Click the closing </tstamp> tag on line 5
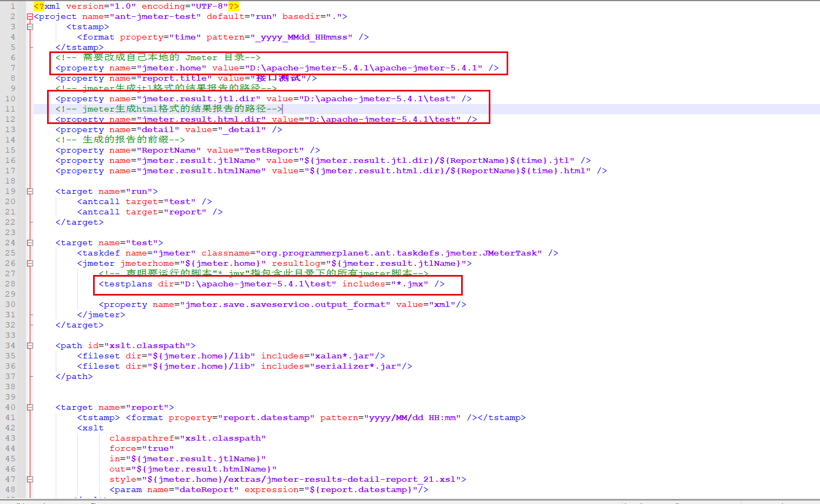 click(79, 47)
